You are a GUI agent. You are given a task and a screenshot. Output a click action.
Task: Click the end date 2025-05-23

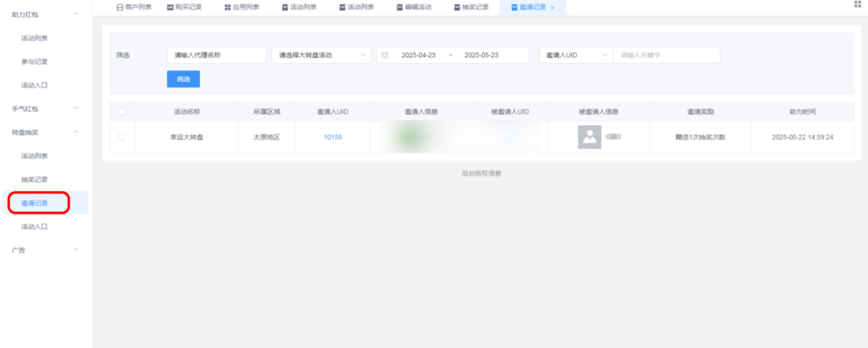click(x=481, y=55)
